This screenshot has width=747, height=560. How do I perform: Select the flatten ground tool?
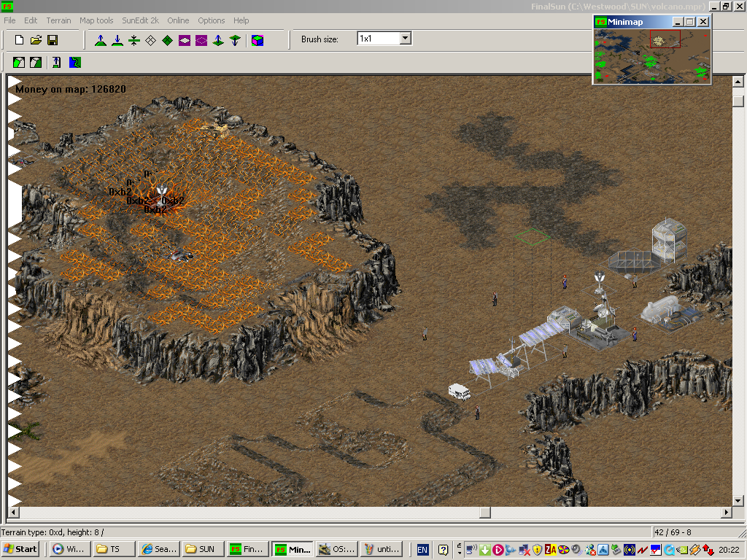134,41
